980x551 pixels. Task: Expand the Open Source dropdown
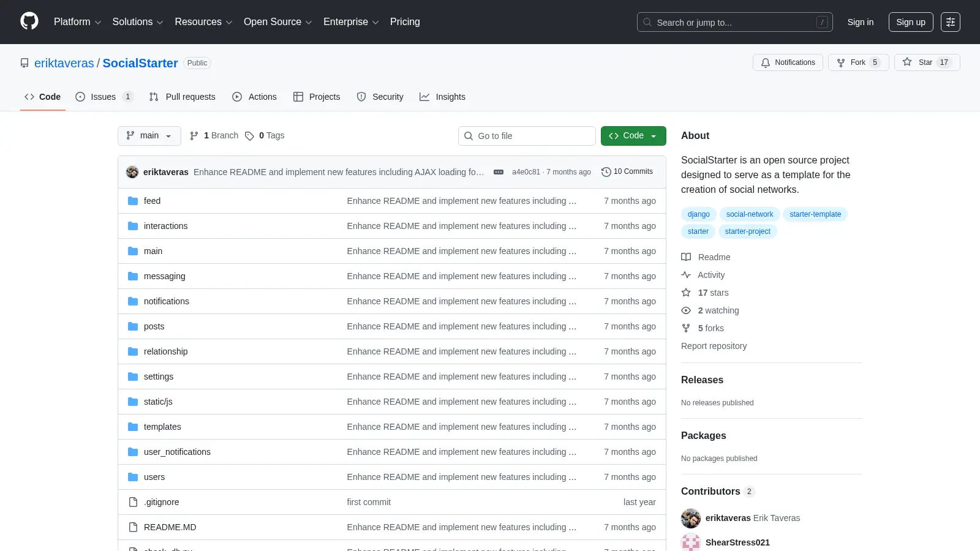[x=278, y=21]
